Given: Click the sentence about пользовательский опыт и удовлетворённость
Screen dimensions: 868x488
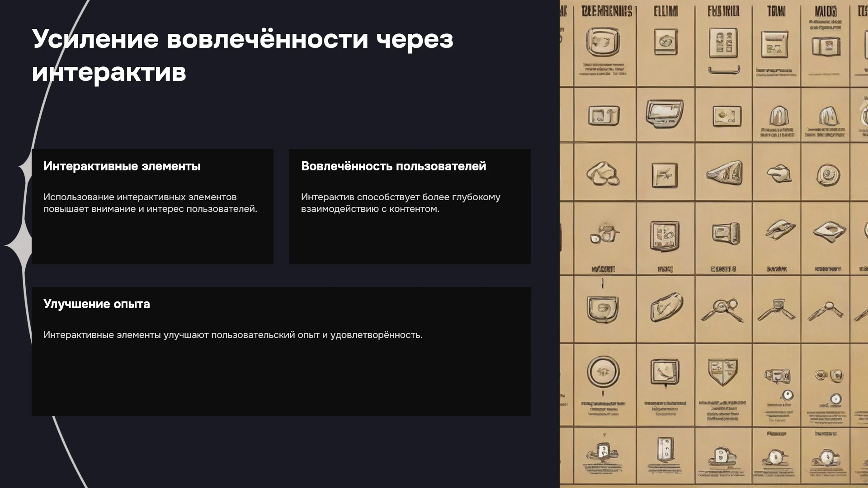Looking at the screenshot, I should click(x=233, y=335).
